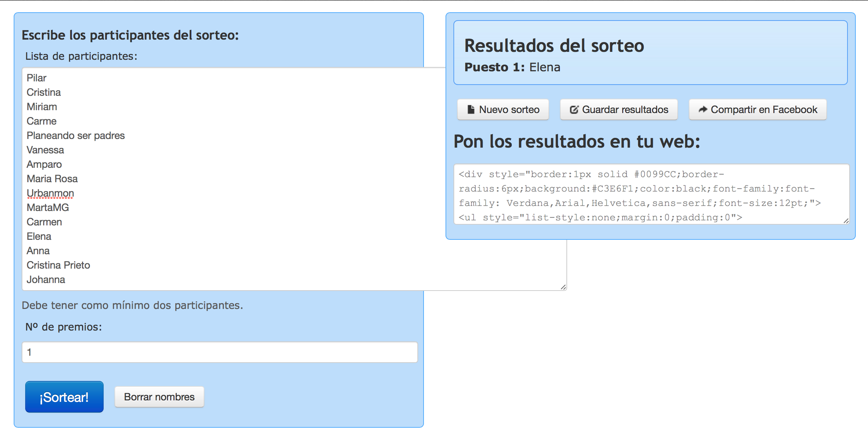The width and height of the screenshot is (868, 440).
Task: Click Elena in the participants list
Action: coord(39,236)
